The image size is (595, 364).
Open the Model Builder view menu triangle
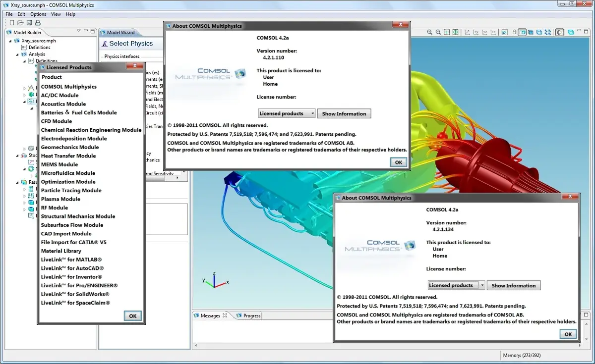click(x=78, y=32)
